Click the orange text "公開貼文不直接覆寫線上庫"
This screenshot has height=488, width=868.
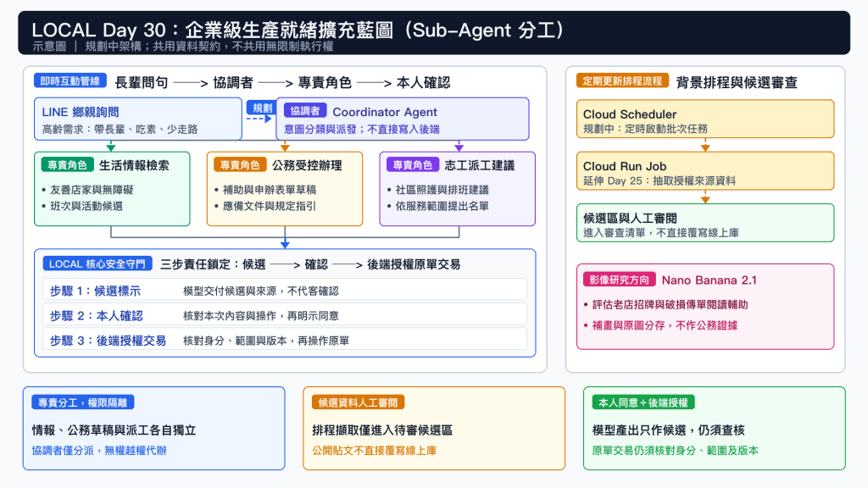[374, 451]
